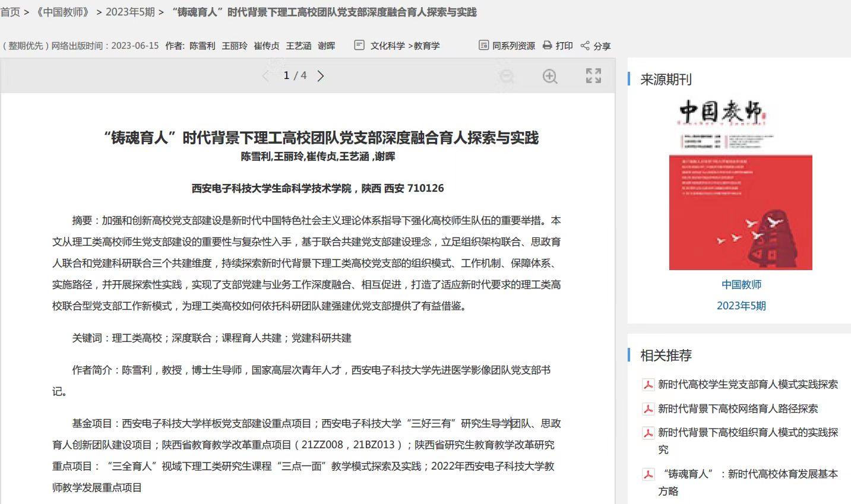Select the 教育学 category link

click(426, 46)
